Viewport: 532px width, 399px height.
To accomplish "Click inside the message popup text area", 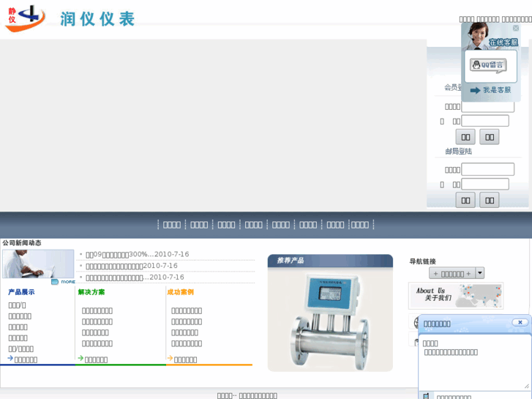I will pos(474,362).
